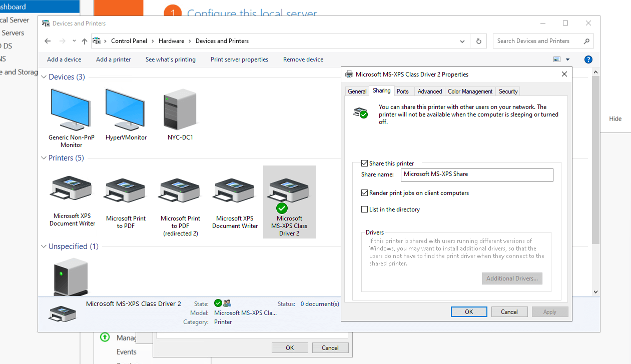
Task: Click the Events link in Server Manager
Action: 127,352
